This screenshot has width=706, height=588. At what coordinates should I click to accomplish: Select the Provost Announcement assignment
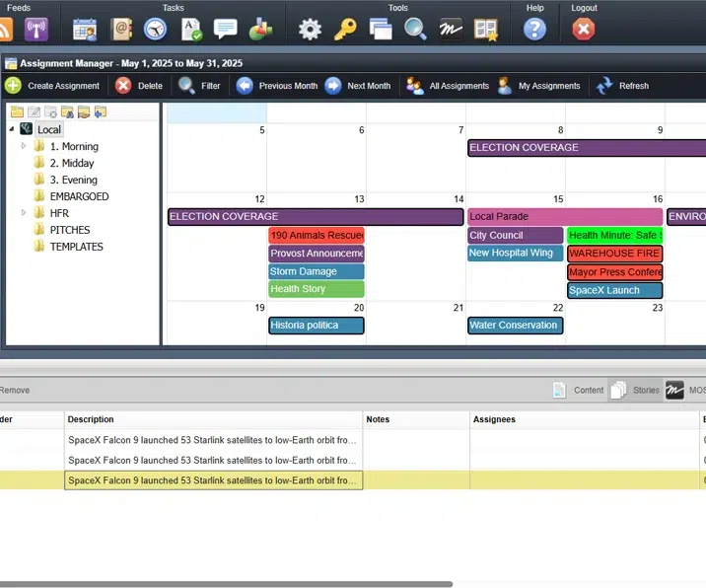(317, 254)
